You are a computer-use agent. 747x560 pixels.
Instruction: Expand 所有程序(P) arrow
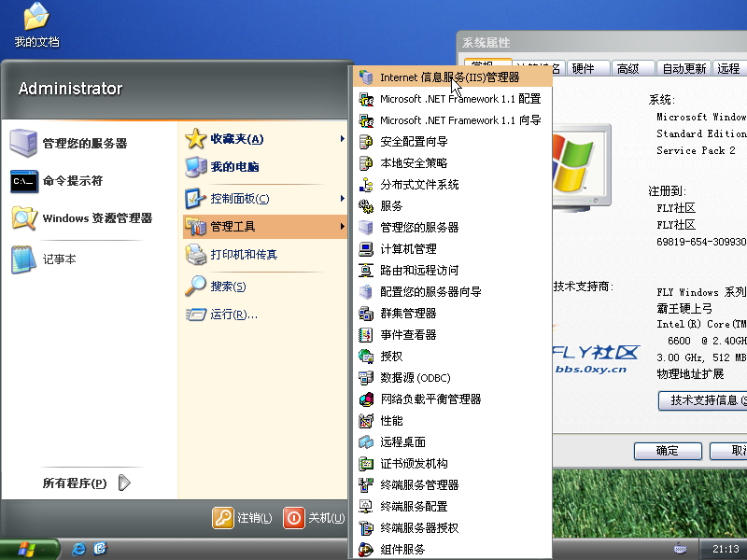pyautogui.click(x=124, y=483)
